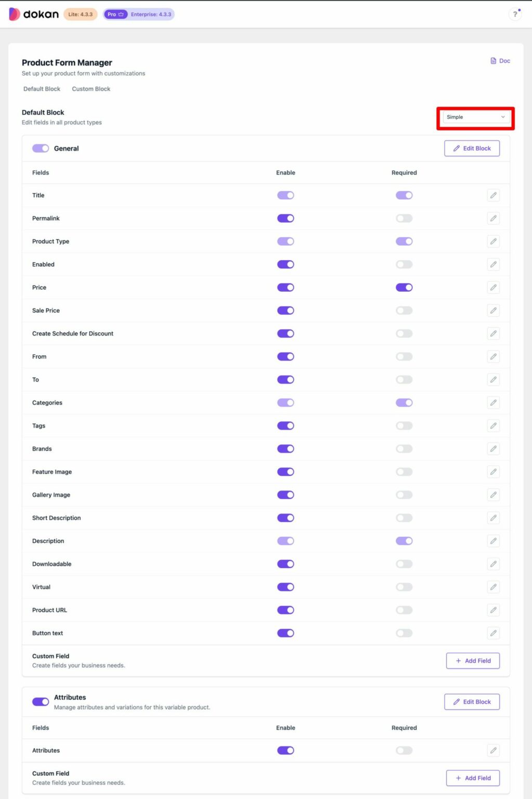Open pencil editor for Categories field

coord(493,403)
